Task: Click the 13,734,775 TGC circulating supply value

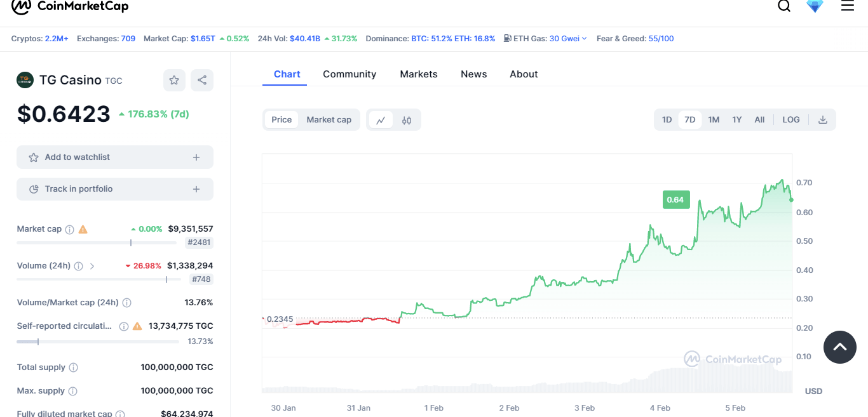Action: (x=181, y=326)
